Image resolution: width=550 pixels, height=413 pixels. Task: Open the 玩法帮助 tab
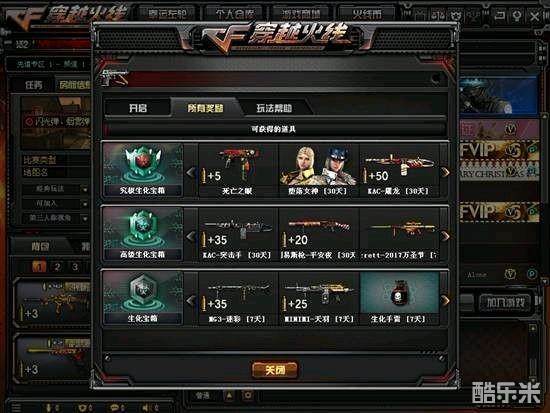click(x=274, y=108)
